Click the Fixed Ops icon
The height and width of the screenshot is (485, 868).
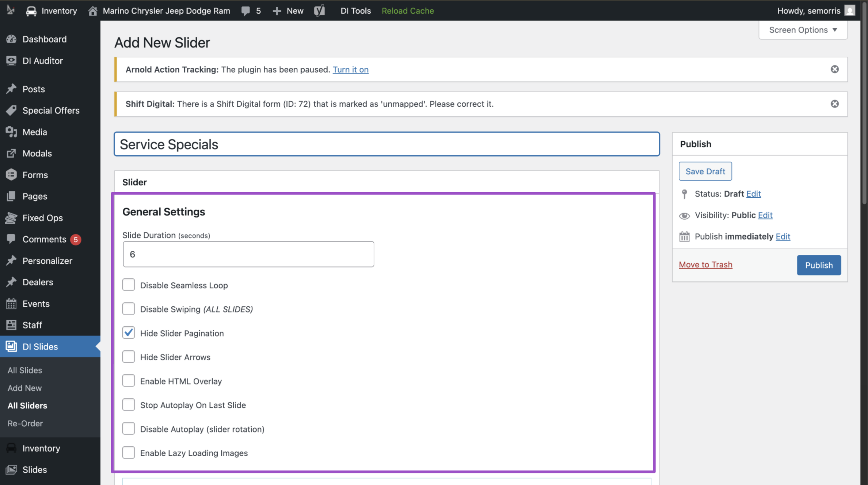click(11, 218)
